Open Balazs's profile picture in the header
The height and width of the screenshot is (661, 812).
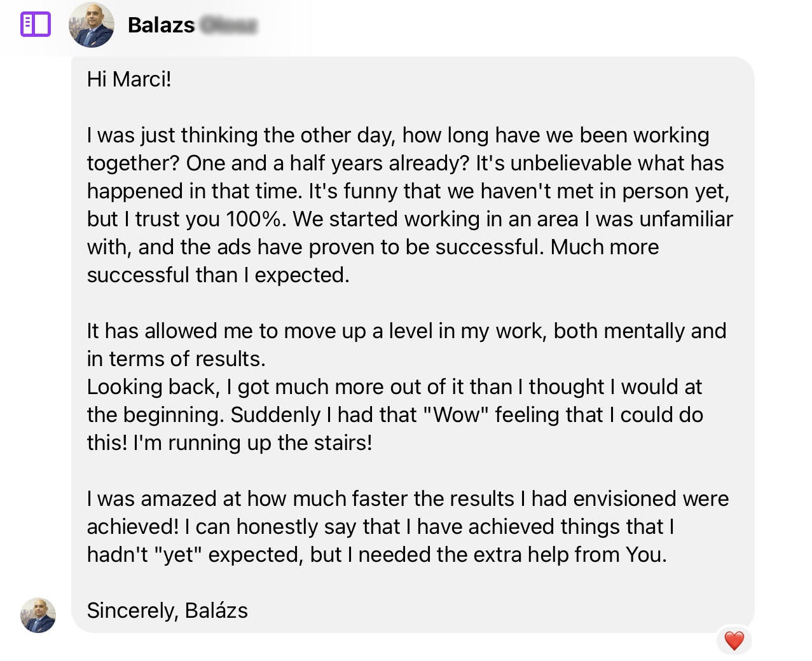click(x=91, y=25)
